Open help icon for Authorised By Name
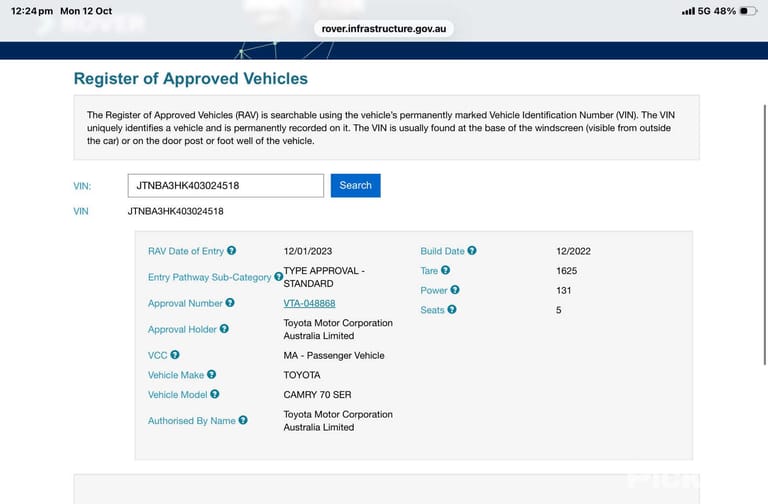Image resolution: width=768 pixels, height=504 pixels. pyautogui.click(x=243, y=420)
